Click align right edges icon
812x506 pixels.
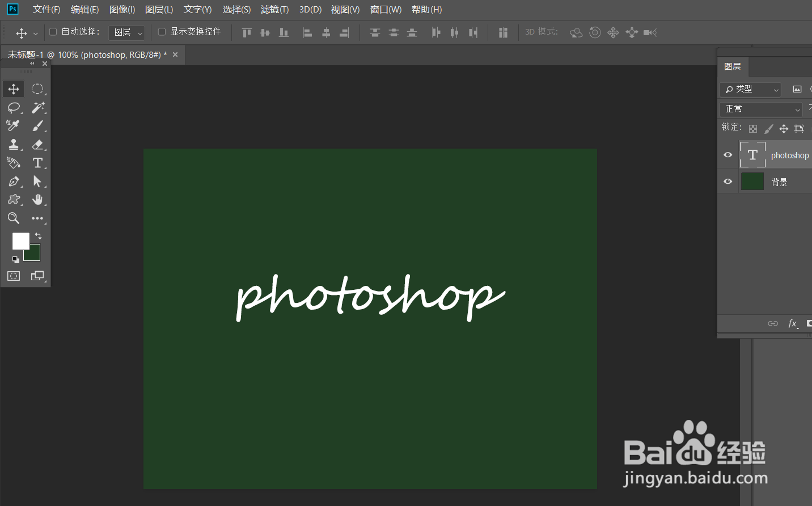coord(344,33)
